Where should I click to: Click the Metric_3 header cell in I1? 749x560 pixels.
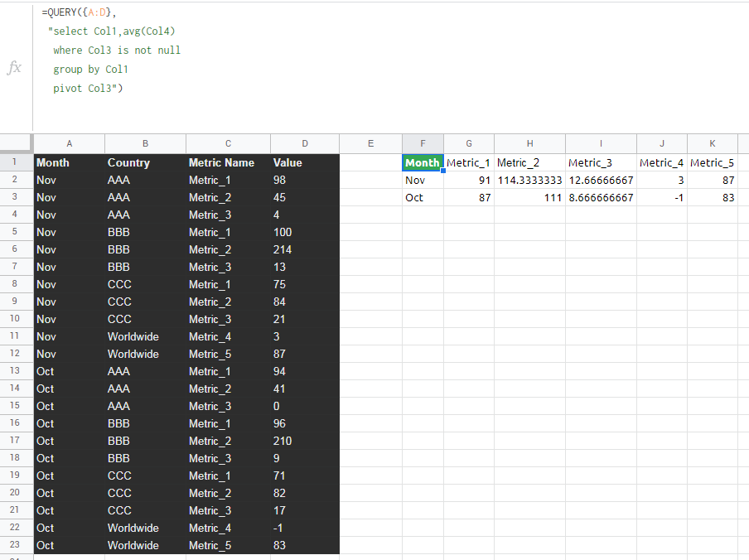(x=601, y=162)
